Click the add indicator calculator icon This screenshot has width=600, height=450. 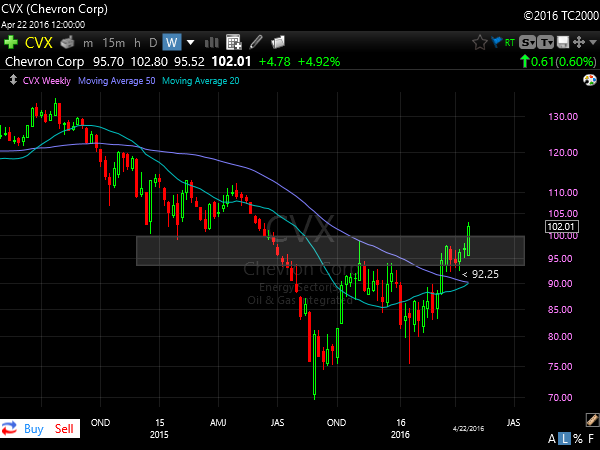click(x=233, y=42)
